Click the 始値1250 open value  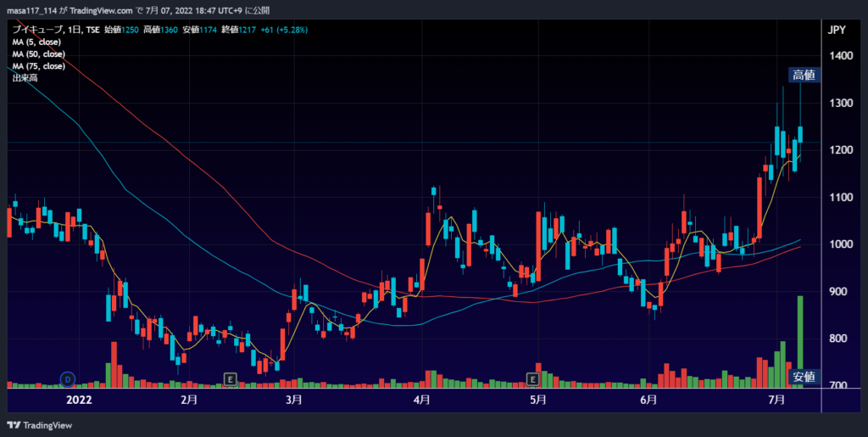point(121,30)
